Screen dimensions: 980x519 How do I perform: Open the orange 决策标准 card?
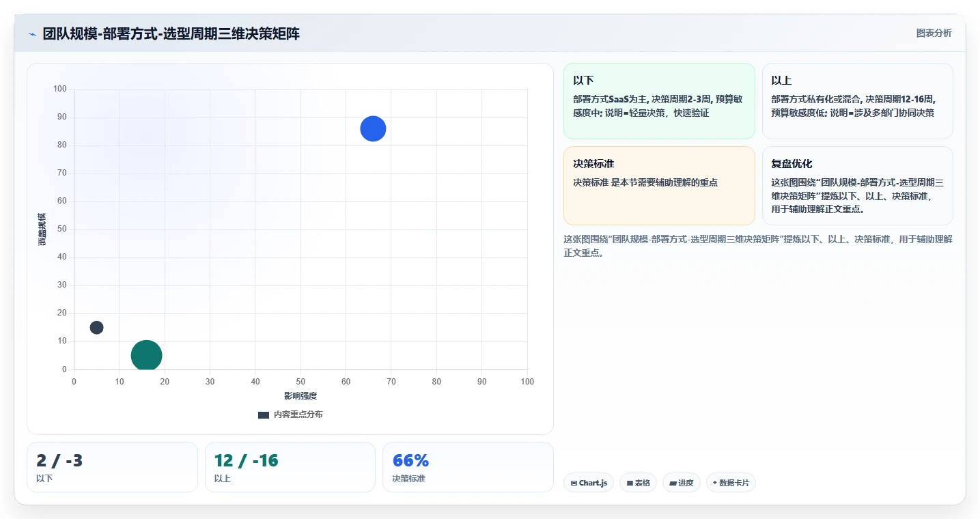click(659, 186)
